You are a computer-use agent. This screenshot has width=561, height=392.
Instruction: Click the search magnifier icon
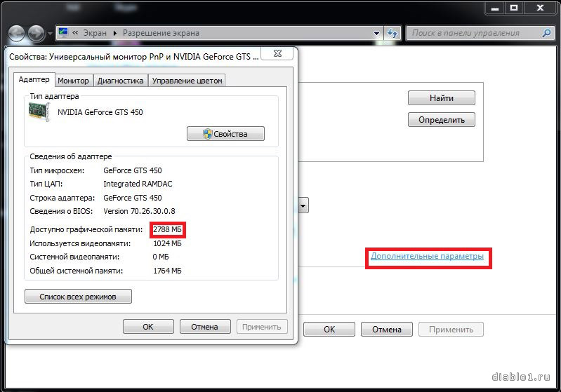click(x=546, y=33)
